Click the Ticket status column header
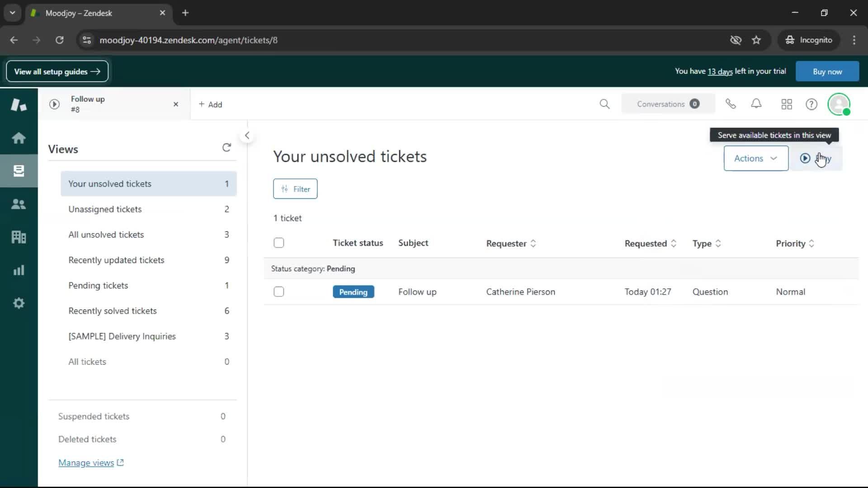 [358, 243]
